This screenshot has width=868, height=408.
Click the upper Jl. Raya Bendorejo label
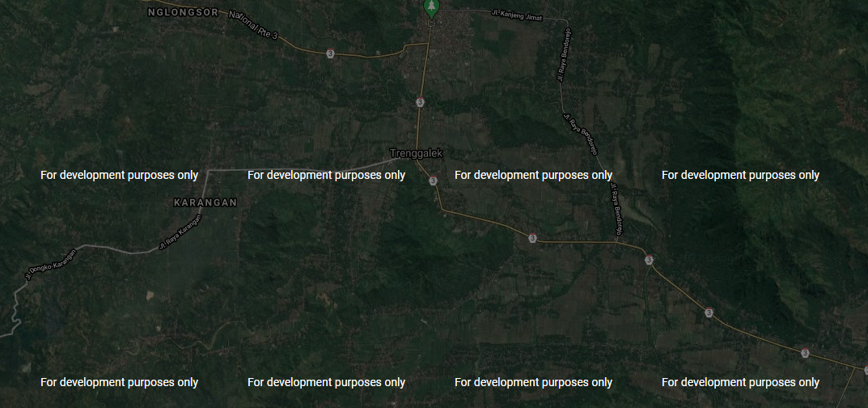click(x=561, y=57)
